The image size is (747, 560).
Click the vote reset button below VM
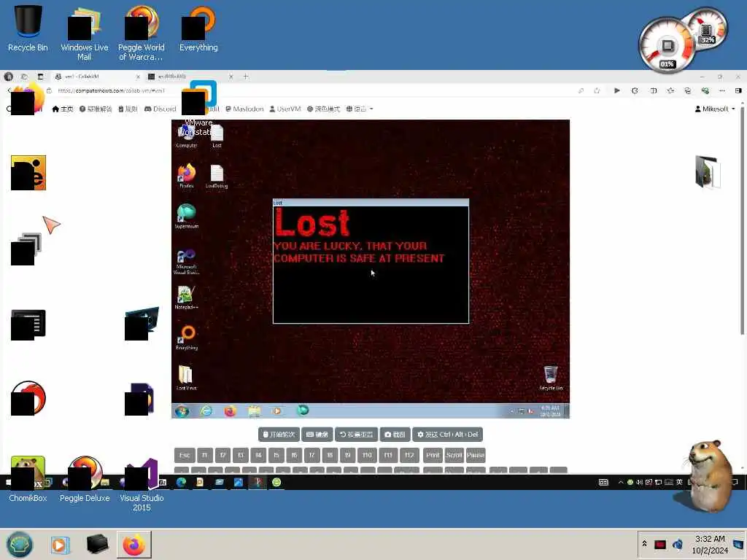356,435
